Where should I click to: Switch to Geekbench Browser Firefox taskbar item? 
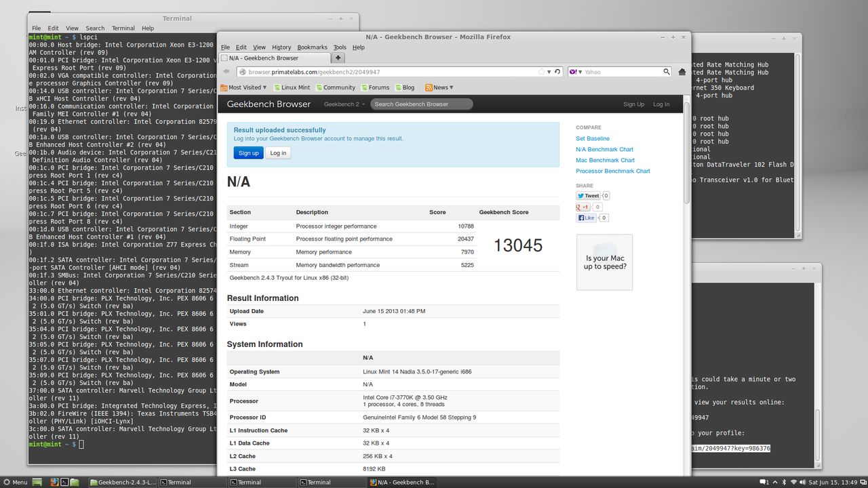[x=401, y=483]
